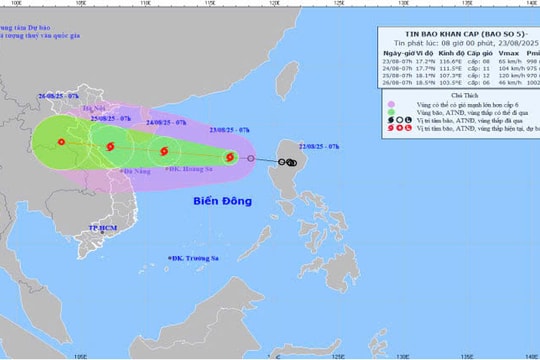Click the black low-pressure L icon in the legend
This screenshot has height=360, width=540.
(x=408, y=120)
